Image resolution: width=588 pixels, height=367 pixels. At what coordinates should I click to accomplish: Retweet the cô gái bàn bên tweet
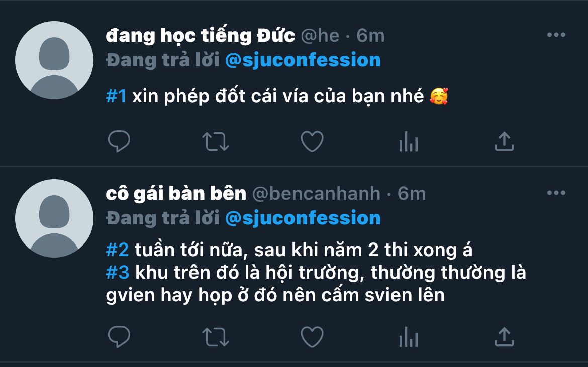pos(216,337)
